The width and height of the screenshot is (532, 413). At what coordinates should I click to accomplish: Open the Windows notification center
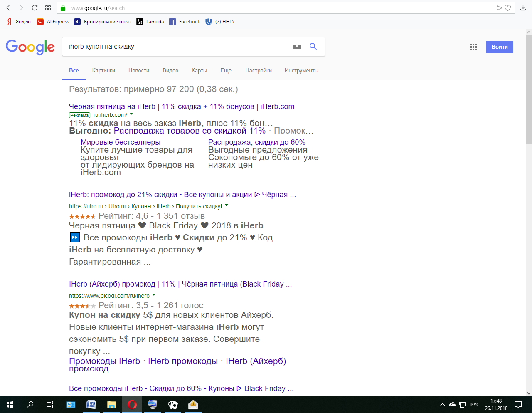pyautogui.click(x=518, y=404)
